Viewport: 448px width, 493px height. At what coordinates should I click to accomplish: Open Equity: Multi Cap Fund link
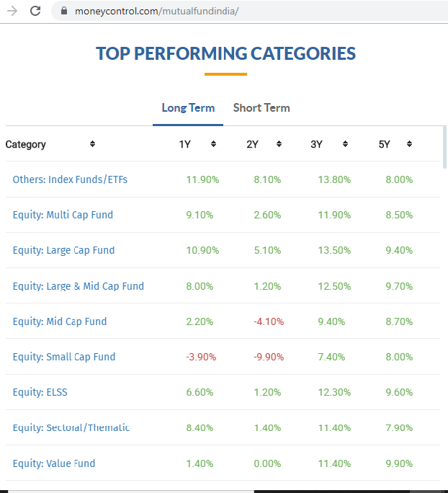pyautogui.click(x=63, y=215)
